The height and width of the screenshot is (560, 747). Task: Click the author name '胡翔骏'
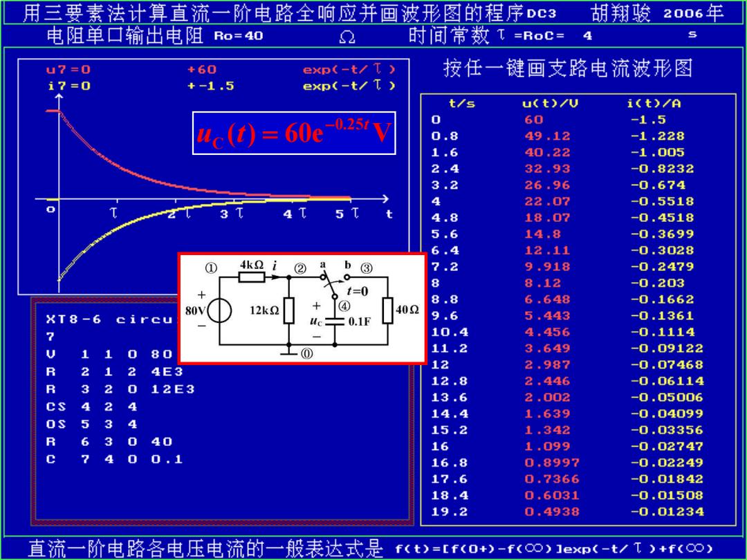[620, 13]
